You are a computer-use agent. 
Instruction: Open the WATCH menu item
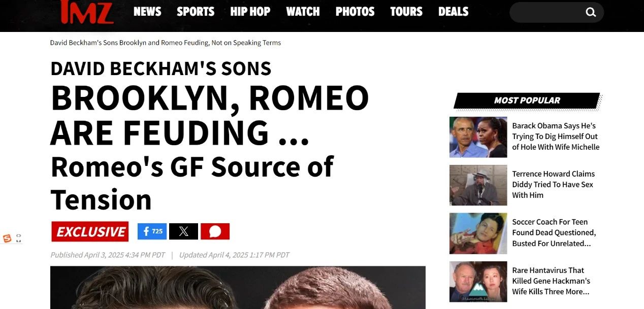(303, 12)
